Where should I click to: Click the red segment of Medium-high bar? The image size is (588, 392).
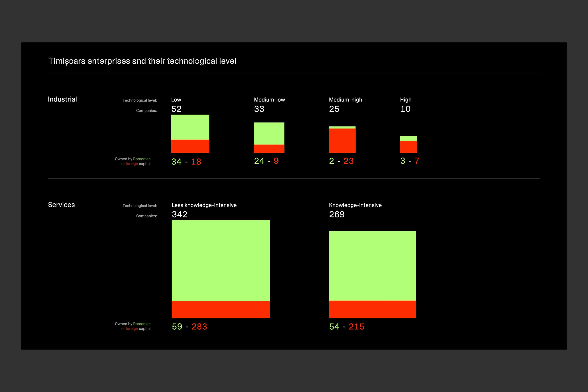point(342,141)
